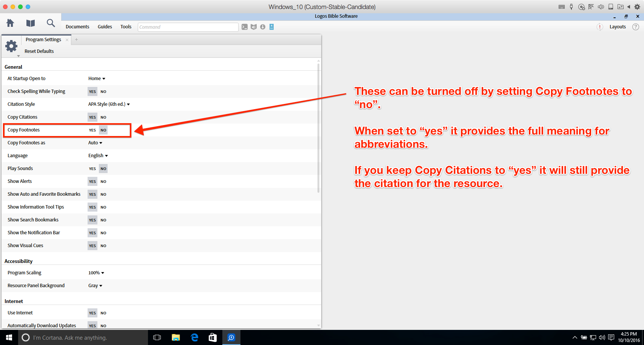Set Show the Notification Bar to No

point(103,233)
